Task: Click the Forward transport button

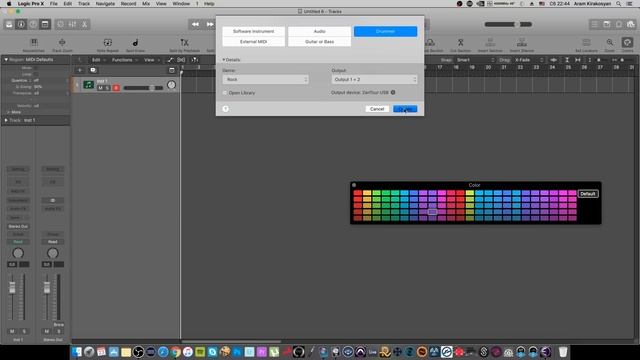Action: tap(209, 24)
